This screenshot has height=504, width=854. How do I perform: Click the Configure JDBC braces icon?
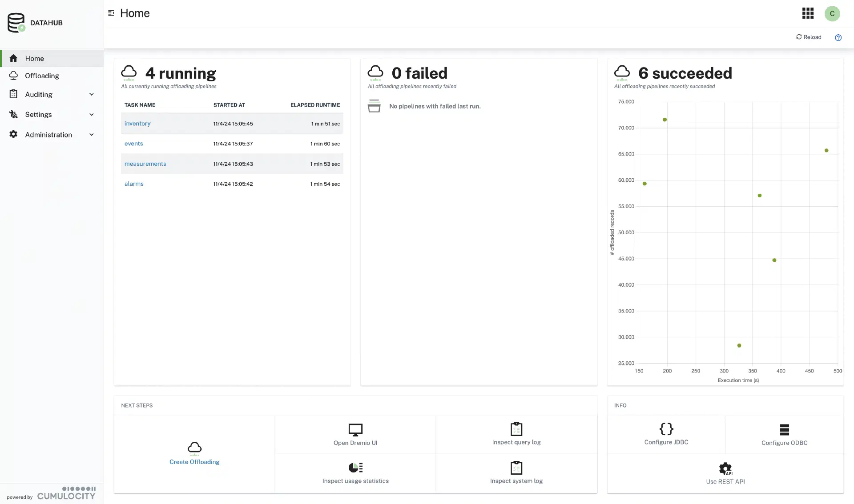coord(666,429)
